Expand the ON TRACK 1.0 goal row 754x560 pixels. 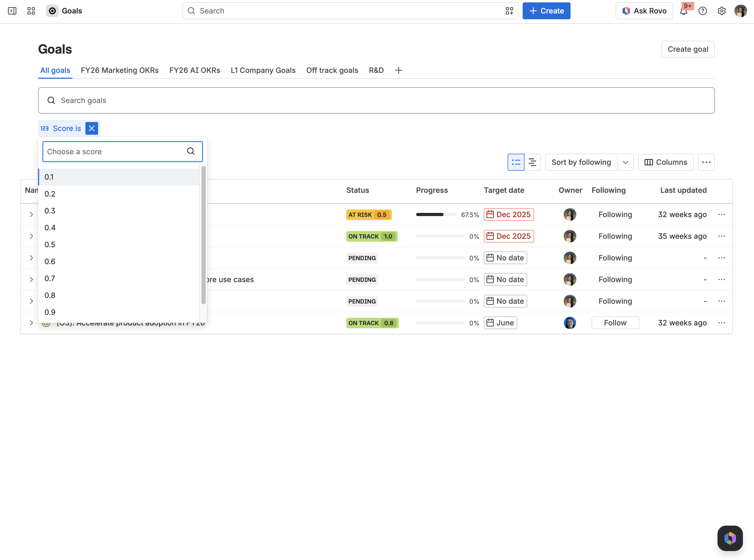(31, 236)
